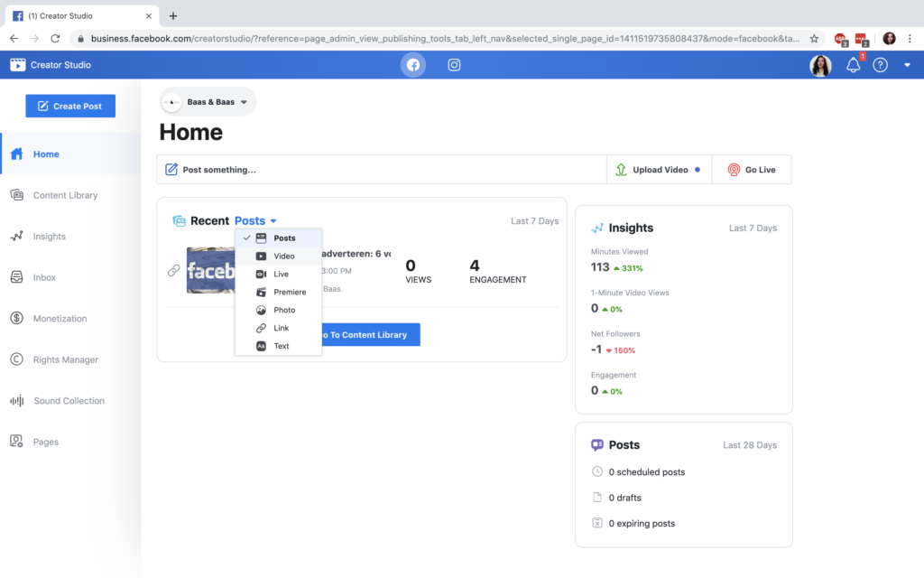Click the Creator Studio logo icon

[x=18, y=65]
